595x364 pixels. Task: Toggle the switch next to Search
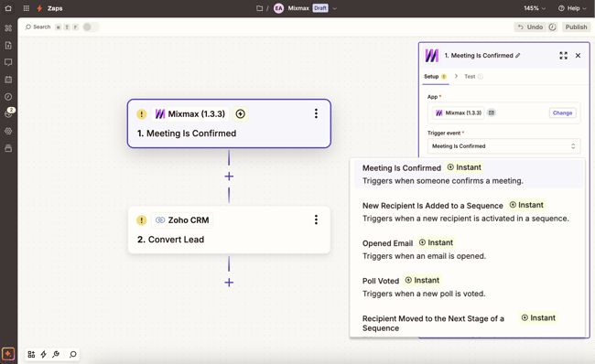pyautogui.click(x=91, y=27)
